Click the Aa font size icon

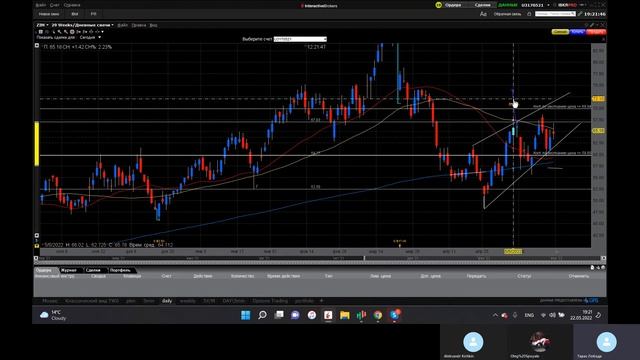tap(483, 14)
